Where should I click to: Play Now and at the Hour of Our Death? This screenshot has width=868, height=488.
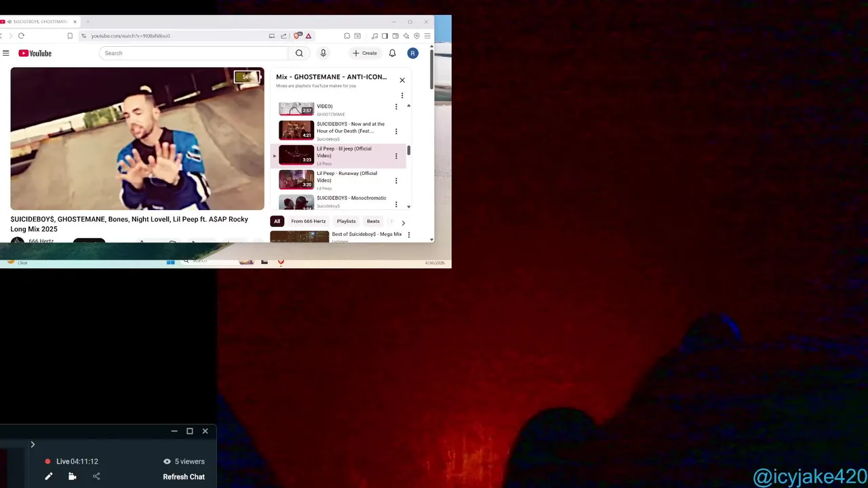[296, 129]
